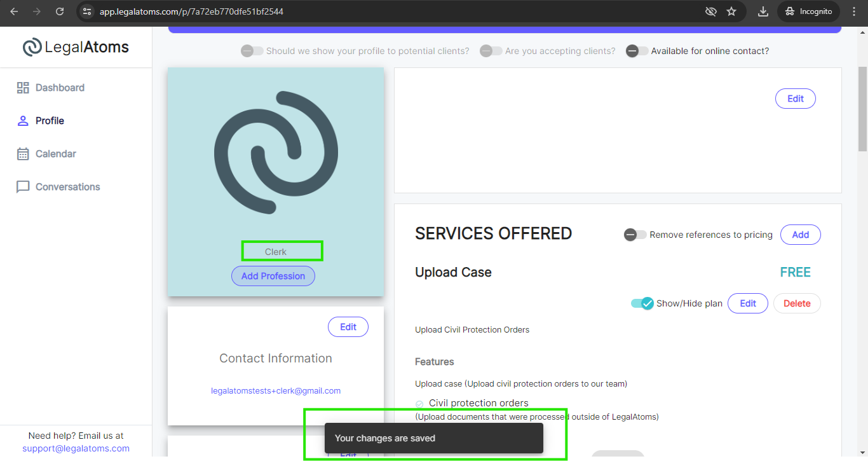Reload the page with the refresh icon
This screenshot has height=461, width=868.
click(x=60, y=11)
